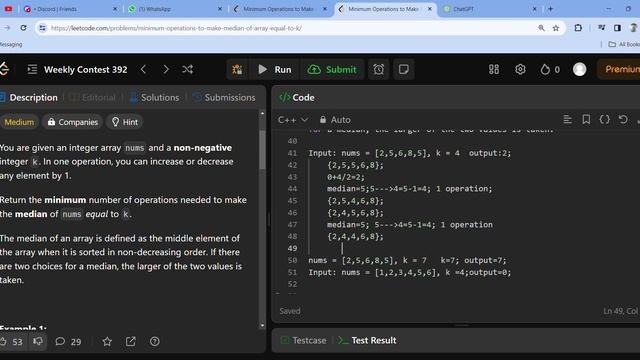This screenshot has width=640, height=360.
Task: Bookmark page with the star icon
Action: tap(556, 28)
